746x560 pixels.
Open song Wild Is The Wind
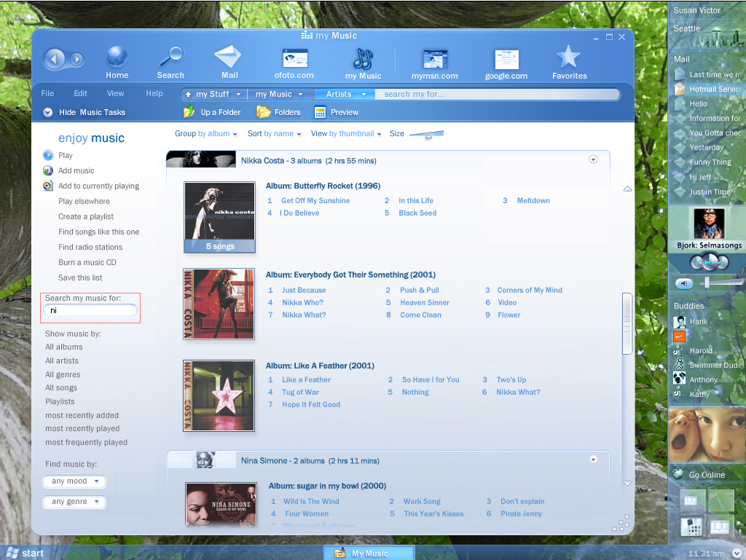[x=311, y=501]
